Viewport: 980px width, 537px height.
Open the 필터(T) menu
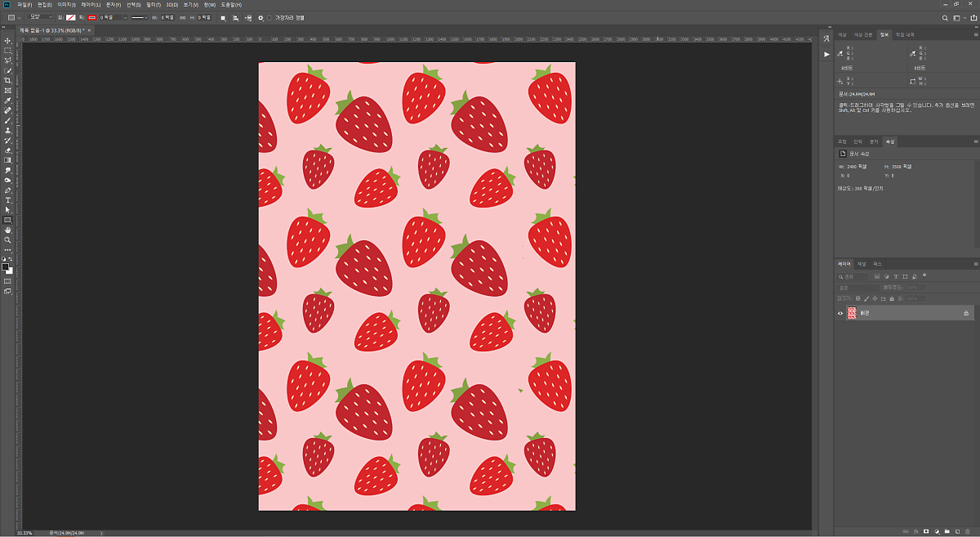pos(154,5)
